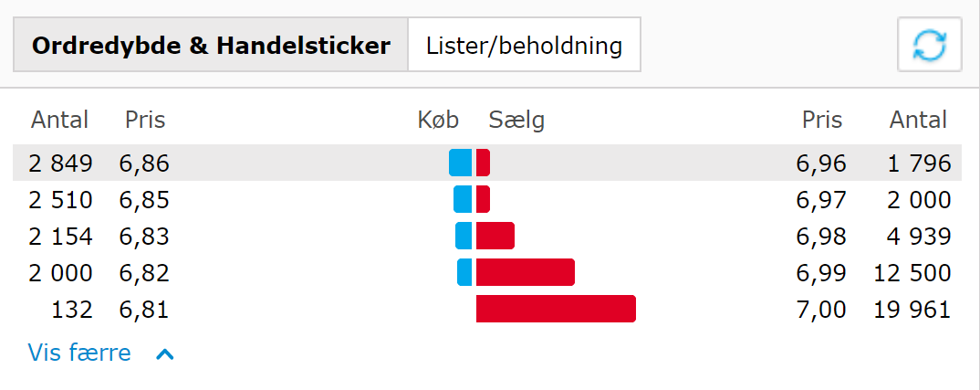Click buy price 6,81
This screenshot has width=980, height=390.
click(x=144, y=310)
